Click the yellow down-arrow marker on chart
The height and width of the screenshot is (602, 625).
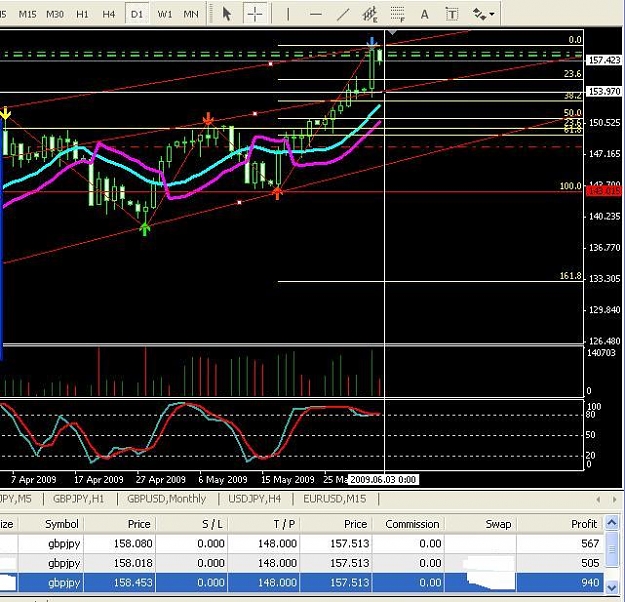coord(5,114)
